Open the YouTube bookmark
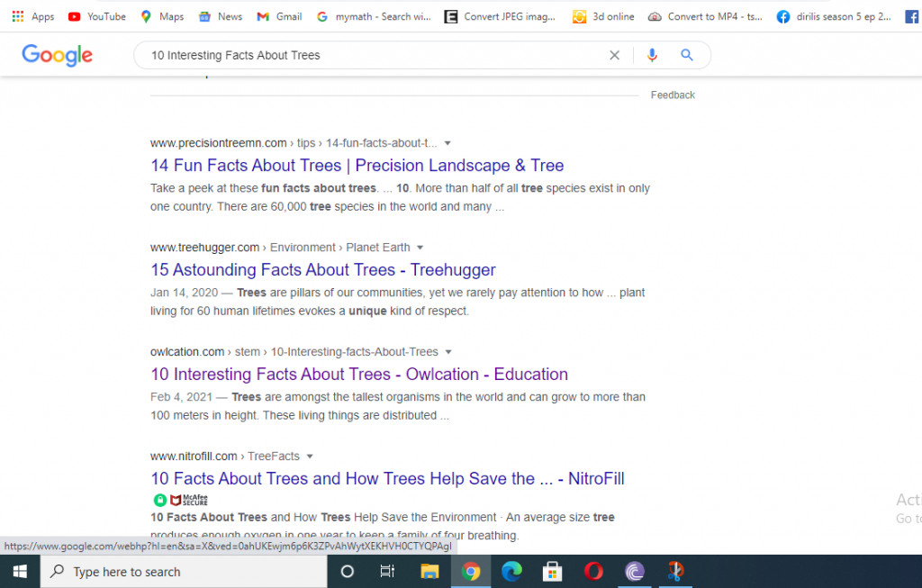 point(97,16)
